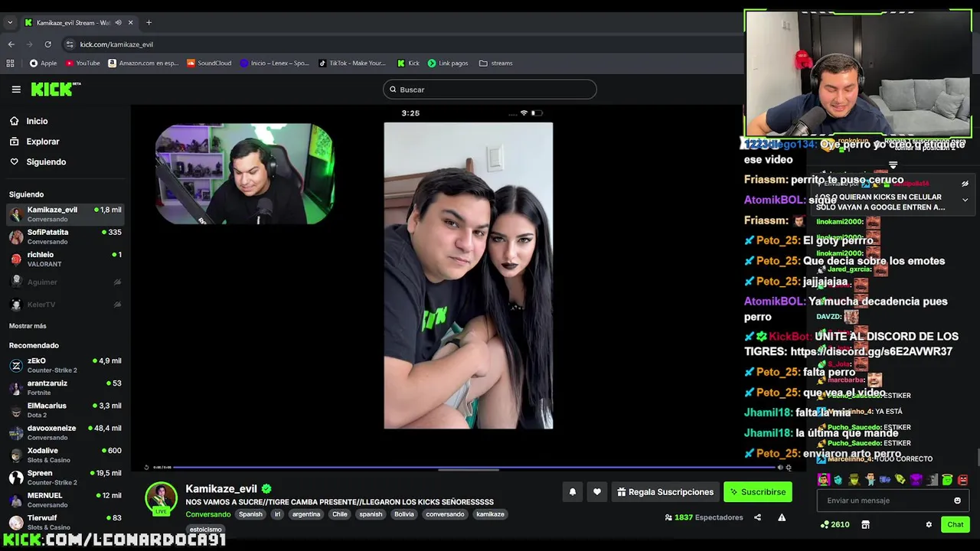Open the emoji picker in chat input
This screenshot has height=551, width=980.
click(x=957, y=500)
